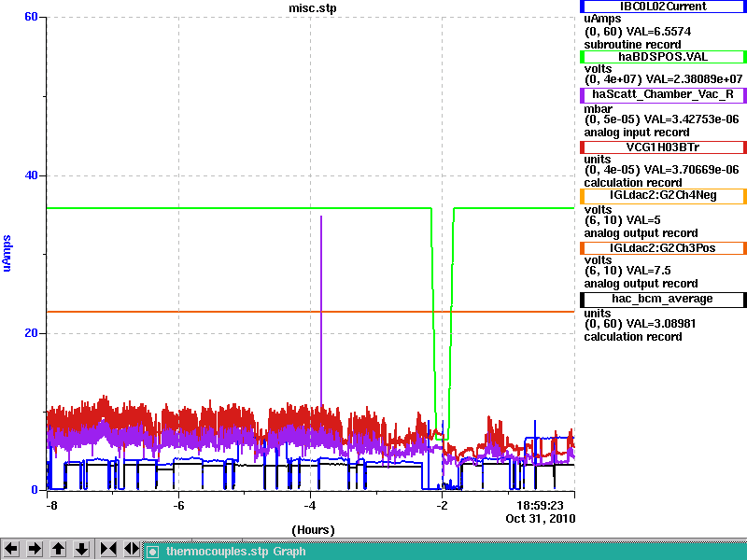
Task: Click the scale down arrow button
Action: (82, 549)
